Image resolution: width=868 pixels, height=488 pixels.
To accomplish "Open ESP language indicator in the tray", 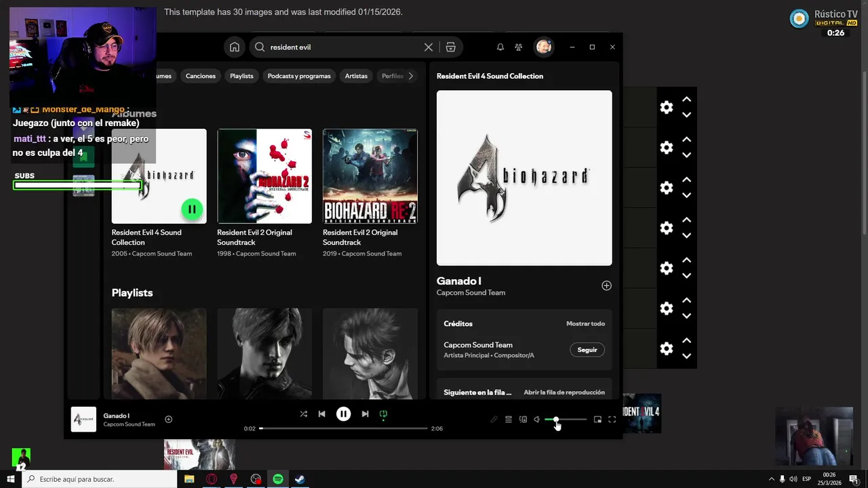I will (x=808, y=479).
